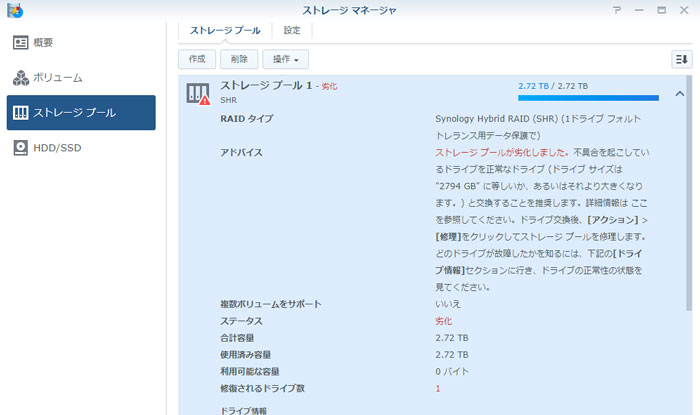Click the ここ link in advice text
This screenshot has width=700, height=415.
click(x=639, y=203)
